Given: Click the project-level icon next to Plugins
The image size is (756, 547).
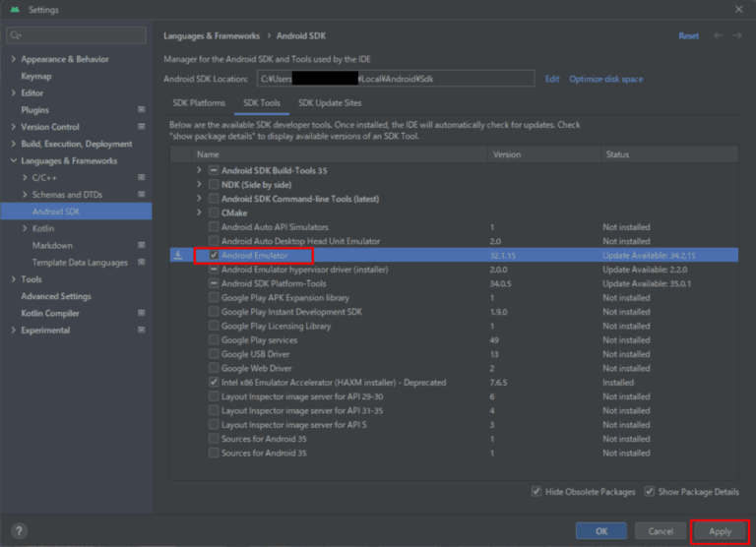Looking at the screenshot, I should click(142, 110).
